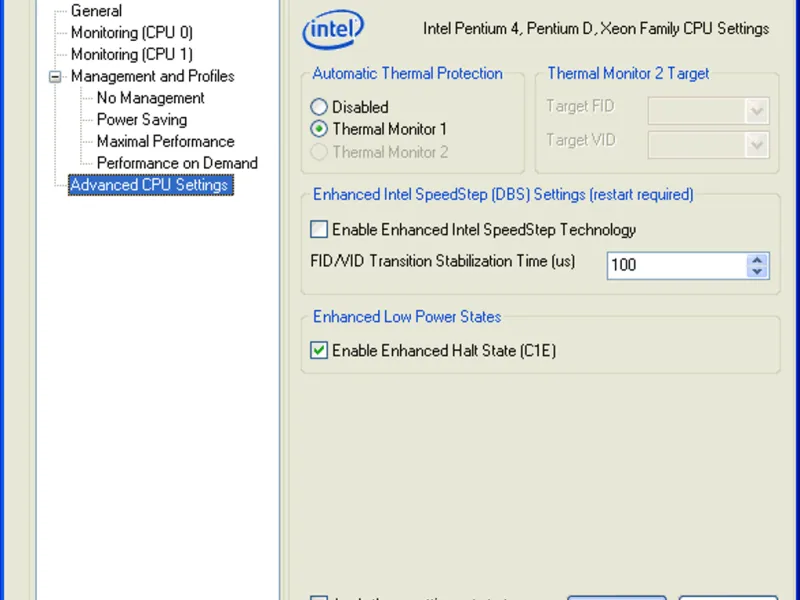Click the 'Intel Pentium 4, Pentium D, Xeon Family CPU Settings' heading
The image size is (800, 600).
click(x=596, y=29)
